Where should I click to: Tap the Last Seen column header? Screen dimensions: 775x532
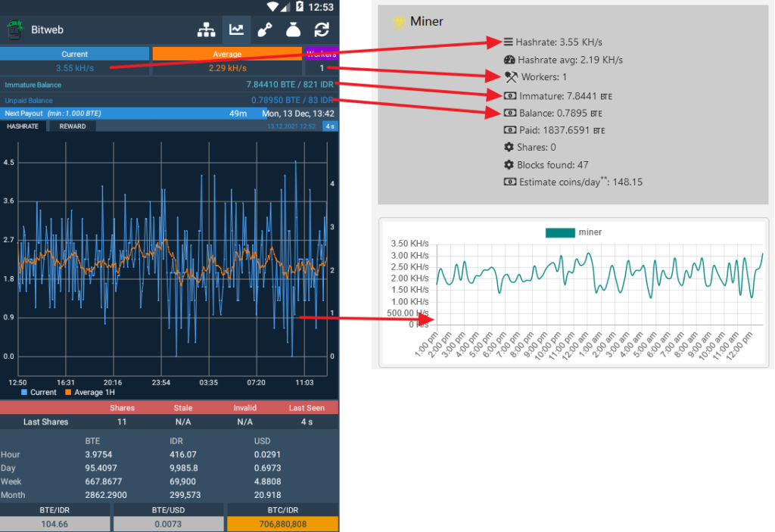tap(307, 408)
